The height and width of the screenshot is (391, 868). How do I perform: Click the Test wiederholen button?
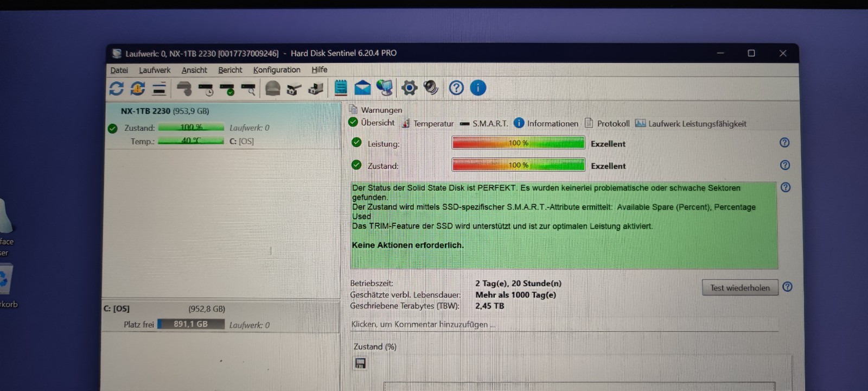pos(740,288)
